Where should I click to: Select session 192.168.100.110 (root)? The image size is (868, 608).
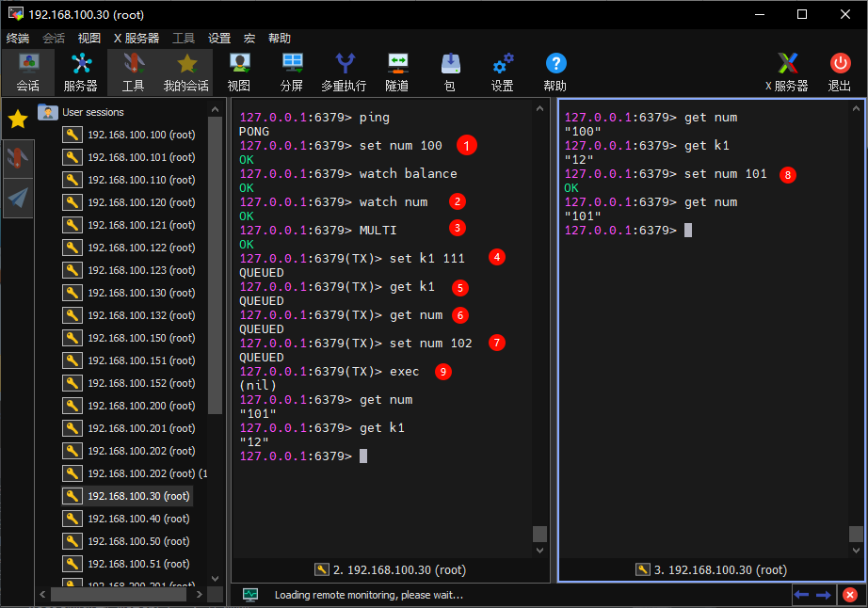(129, 180)
